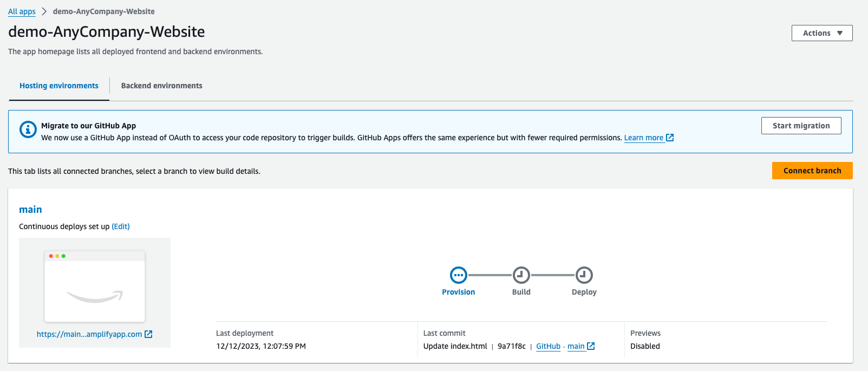This screenshot has height=371, width=868.
Task: Click Edit link for continuous deploys
Action: tap(121, 226)
